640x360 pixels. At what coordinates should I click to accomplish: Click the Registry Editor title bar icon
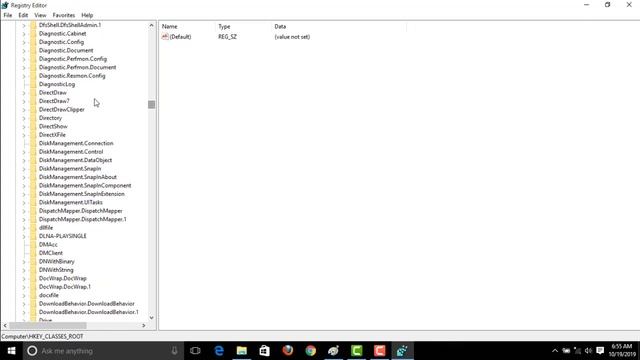5,5
